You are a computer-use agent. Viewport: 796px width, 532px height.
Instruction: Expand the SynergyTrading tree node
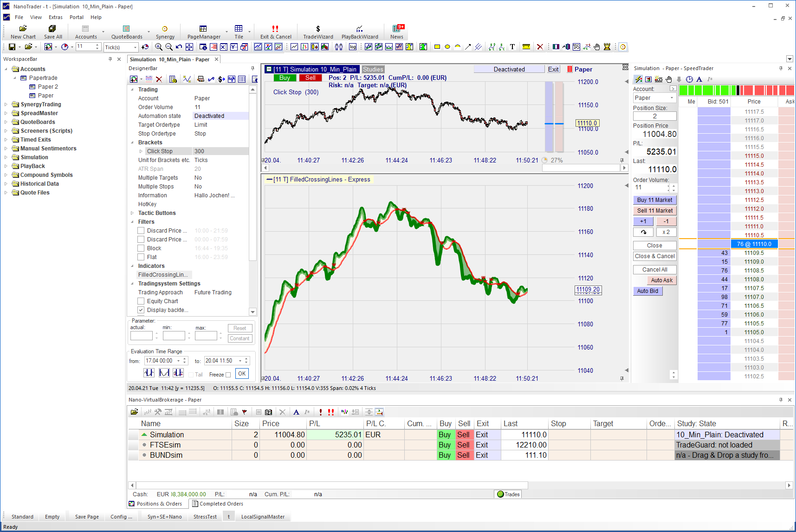click(6, 104)
